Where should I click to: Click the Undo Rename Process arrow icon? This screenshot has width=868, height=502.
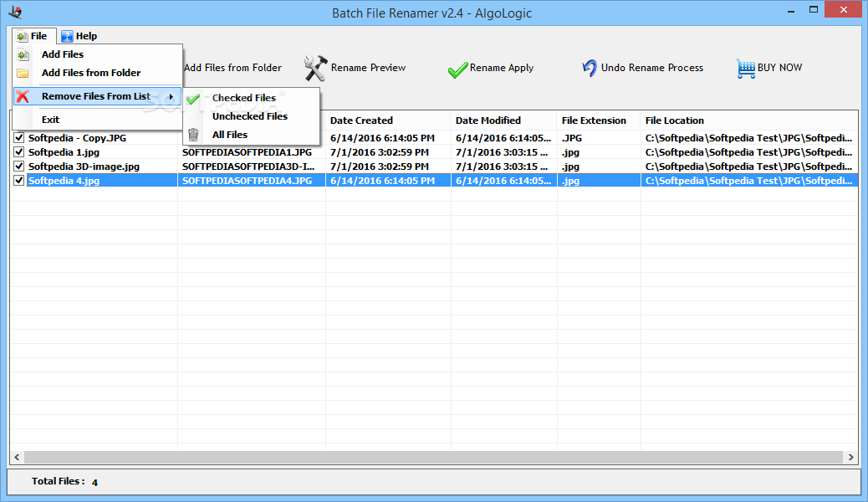(x=590, y=68)
